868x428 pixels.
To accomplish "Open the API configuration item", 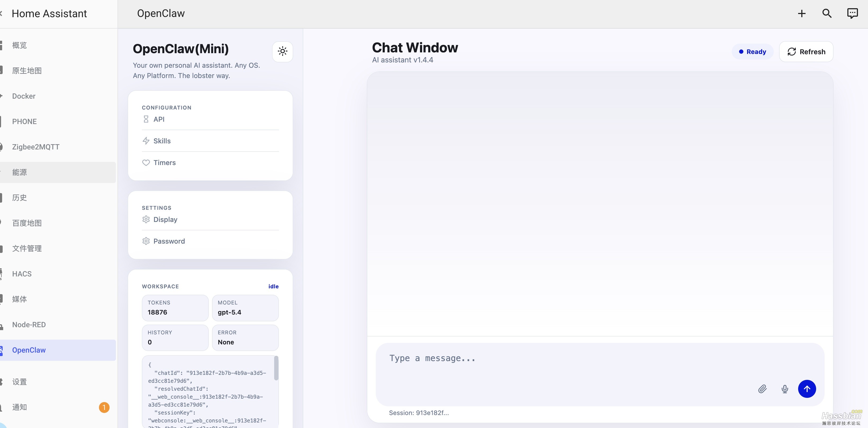I will pyautogui.click(x=210, y=119).
